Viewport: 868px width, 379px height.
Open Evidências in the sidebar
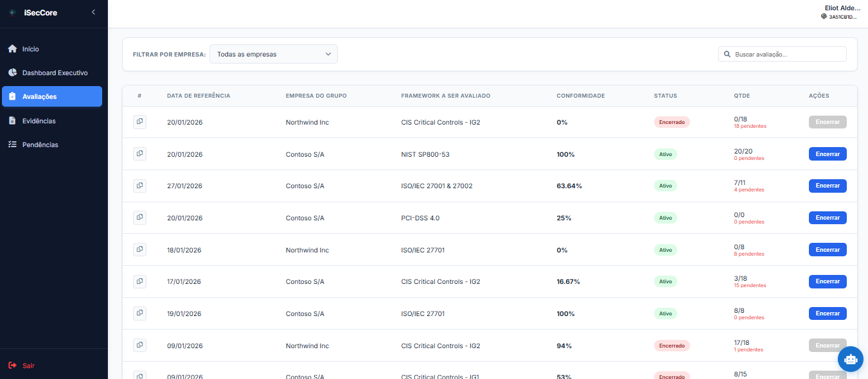click(52, 121)
